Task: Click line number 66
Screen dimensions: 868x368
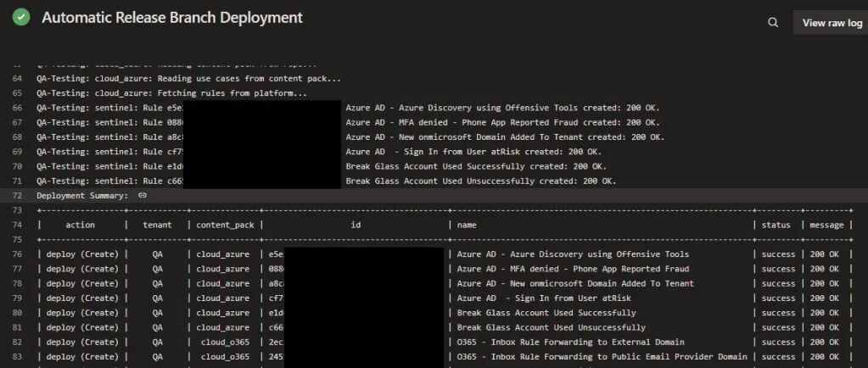Action: (17, 108)
